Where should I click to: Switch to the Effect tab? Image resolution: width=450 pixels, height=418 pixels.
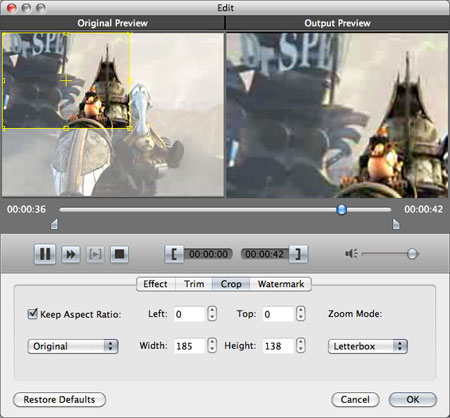[156, 284]
